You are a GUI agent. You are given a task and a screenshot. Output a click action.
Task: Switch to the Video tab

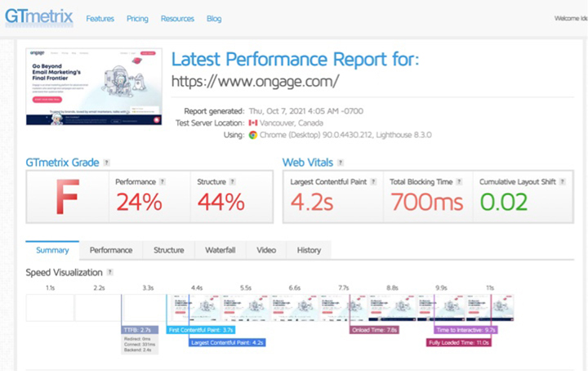[x=265, y=250]
